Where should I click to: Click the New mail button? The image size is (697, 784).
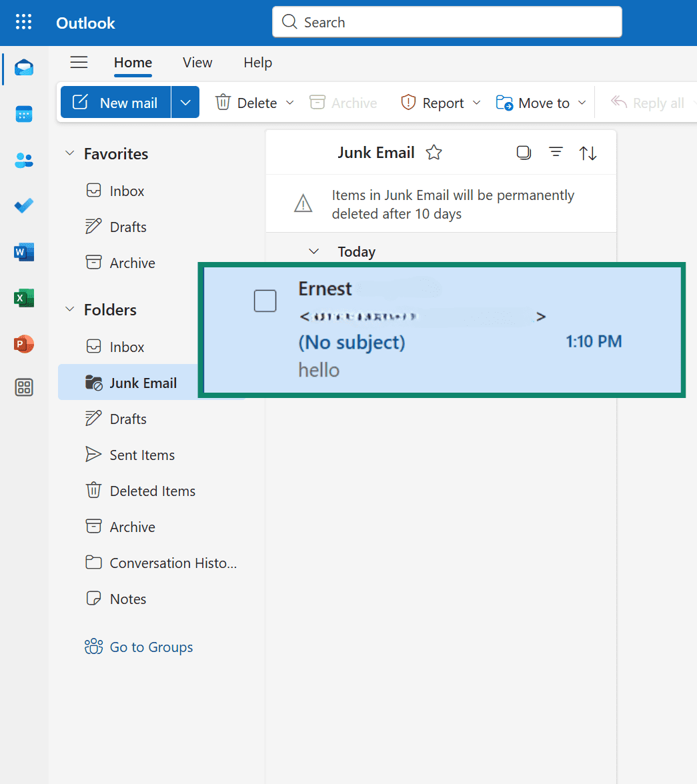click(x=115, y=102)
